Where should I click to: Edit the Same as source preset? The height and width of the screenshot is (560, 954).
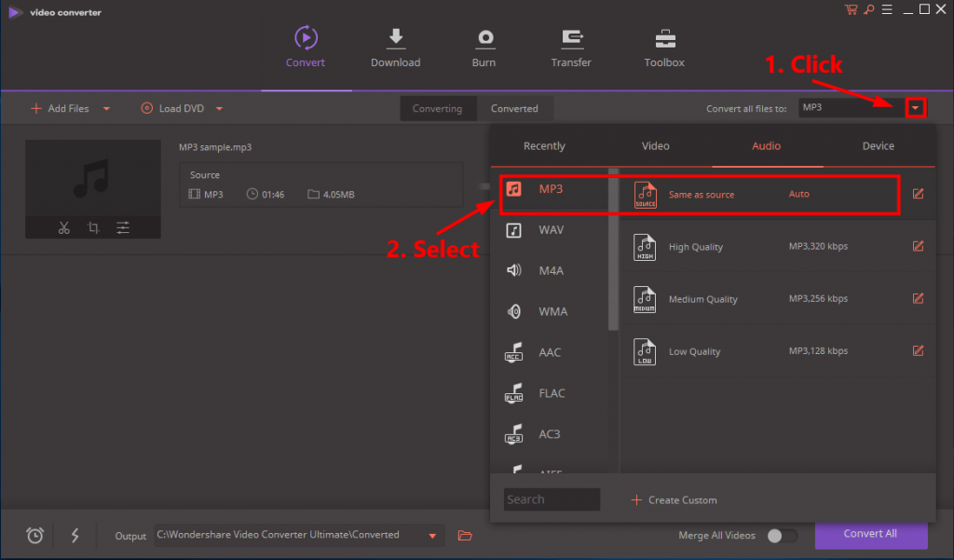pyautogui.click(x=918, y=194)
